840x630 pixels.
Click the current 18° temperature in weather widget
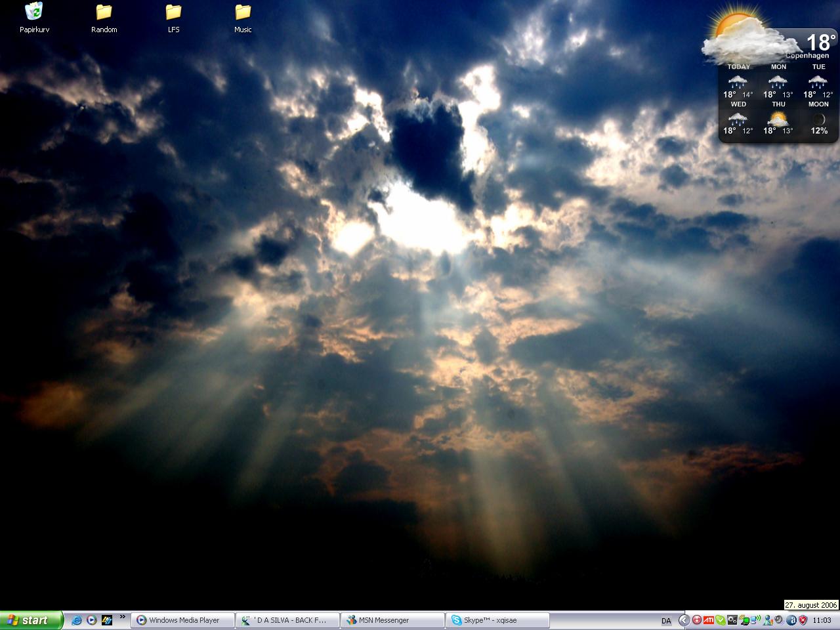tap(820, 43)
